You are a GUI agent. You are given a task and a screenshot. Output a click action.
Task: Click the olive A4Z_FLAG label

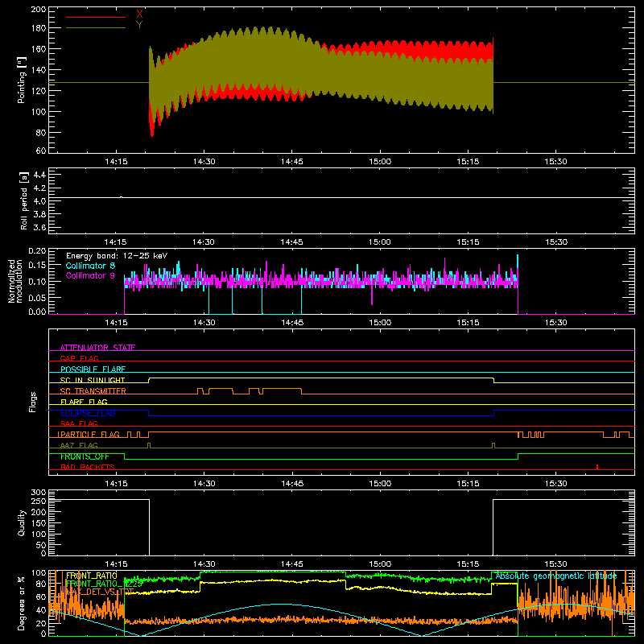click(79, 445)
